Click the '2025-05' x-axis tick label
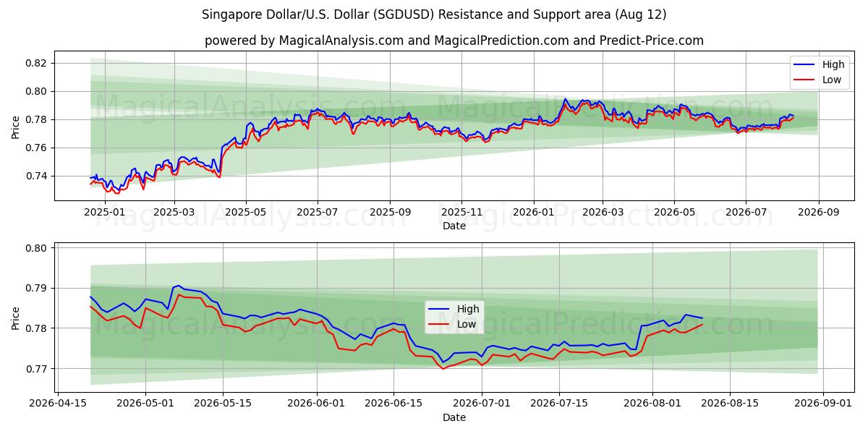This screenshot has width=868, height=434. point(246,212)
